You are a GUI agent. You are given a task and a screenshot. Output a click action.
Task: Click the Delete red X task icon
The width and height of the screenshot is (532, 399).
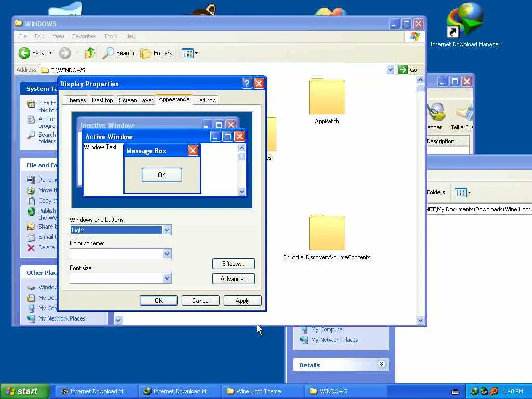point(31,248)
